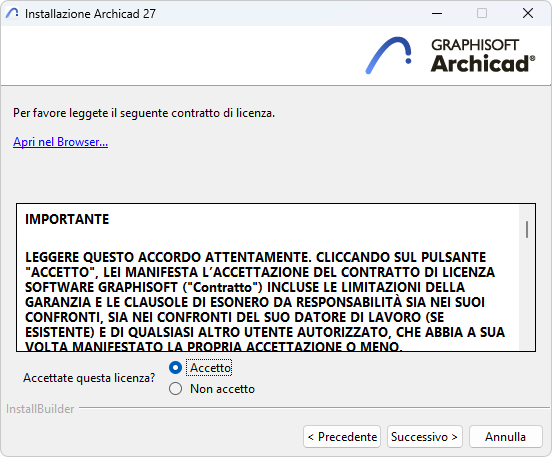Go forward with the Successivo button

pyautogui.click(x=425, y=437)
